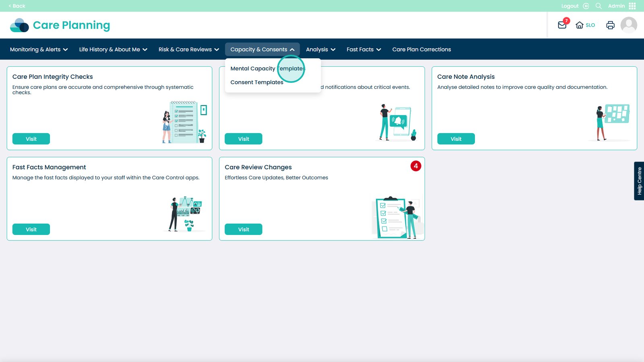Open the Admin apps grid icon

(632, 6)
